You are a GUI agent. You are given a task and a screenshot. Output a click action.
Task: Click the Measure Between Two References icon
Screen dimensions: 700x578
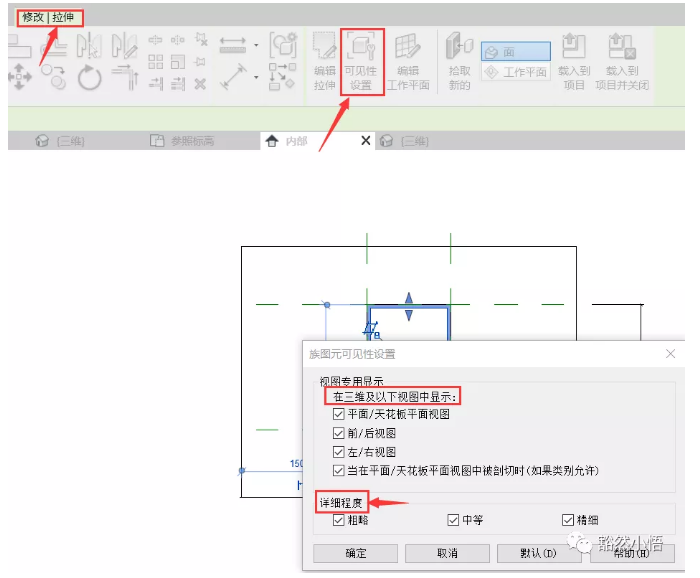tap(233, 45)
